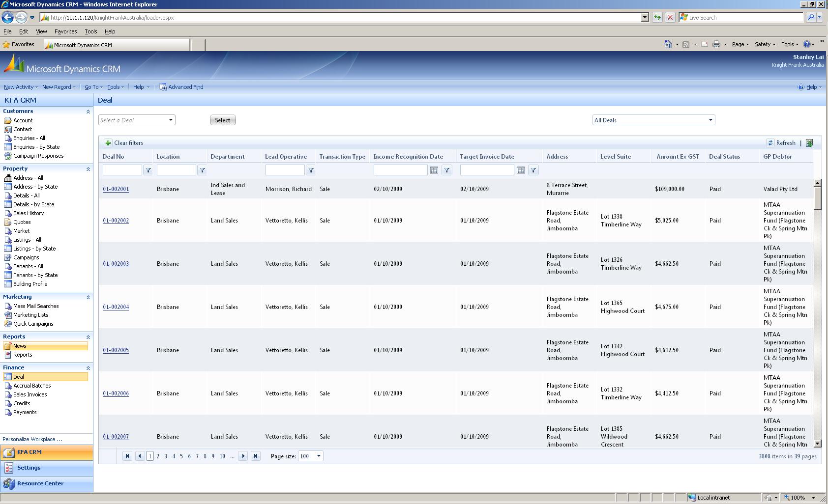Click the browser Print icon
The width and height of the screenshot is (828, 504).
click(716, 44)
